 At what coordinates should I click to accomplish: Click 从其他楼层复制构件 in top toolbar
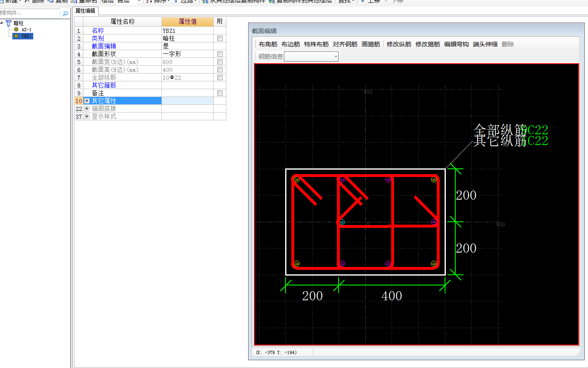234,1
